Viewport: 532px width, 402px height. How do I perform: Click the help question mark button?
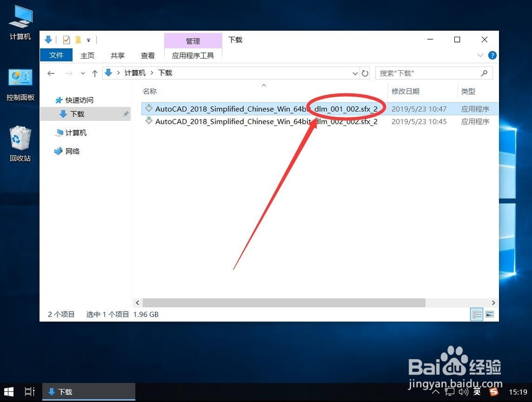492,55
